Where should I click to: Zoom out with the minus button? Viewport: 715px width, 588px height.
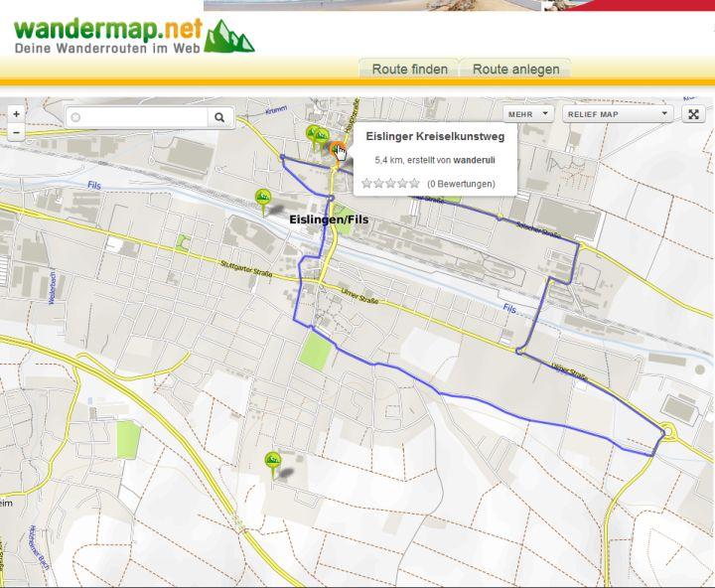pos(16,131)
